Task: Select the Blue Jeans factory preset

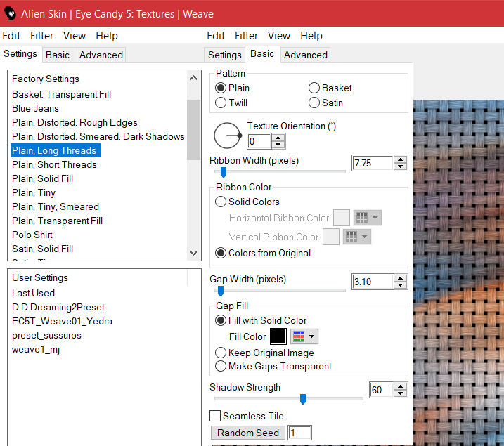Action: coord(35,108)
